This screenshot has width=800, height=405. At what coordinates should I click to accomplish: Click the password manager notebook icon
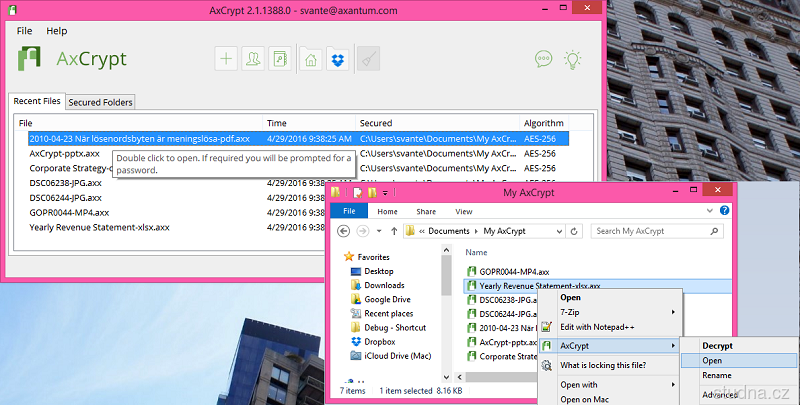pyautogui.click(x=279, y=59)
